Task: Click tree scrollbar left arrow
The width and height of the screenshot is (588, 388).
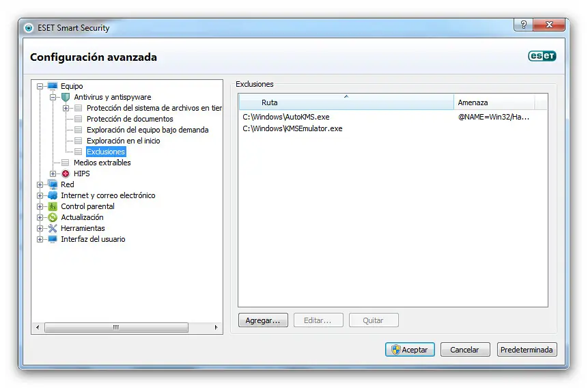Action: tap(38, 328)
